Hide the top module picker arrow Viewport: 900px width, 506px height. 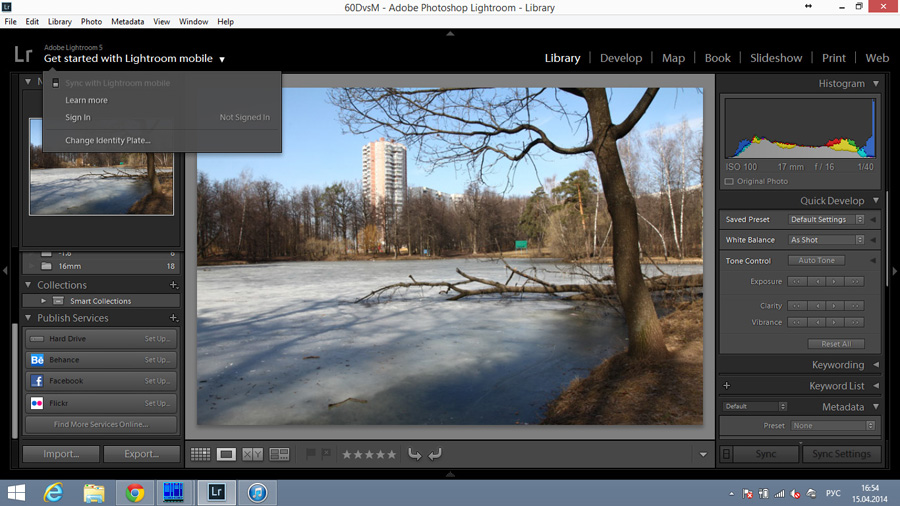point(450,34)
